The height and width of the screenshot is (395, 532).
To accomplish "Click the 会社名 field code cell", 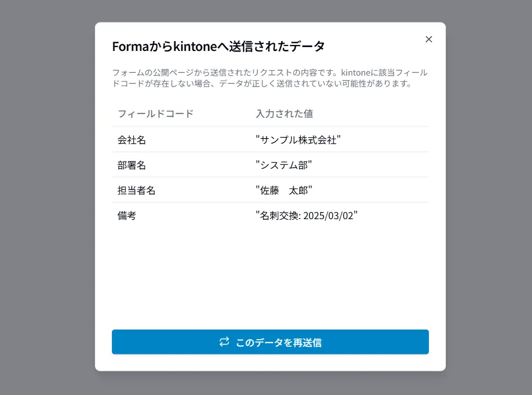I will point(132,140).
